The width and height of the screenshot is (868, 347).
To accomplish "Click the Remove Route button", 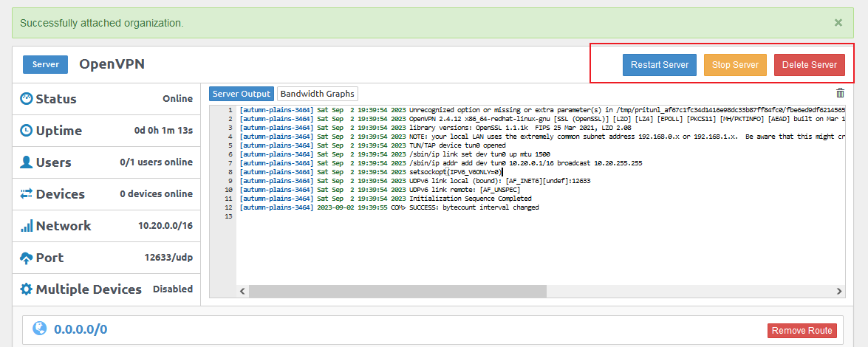I will coord(802,331).
